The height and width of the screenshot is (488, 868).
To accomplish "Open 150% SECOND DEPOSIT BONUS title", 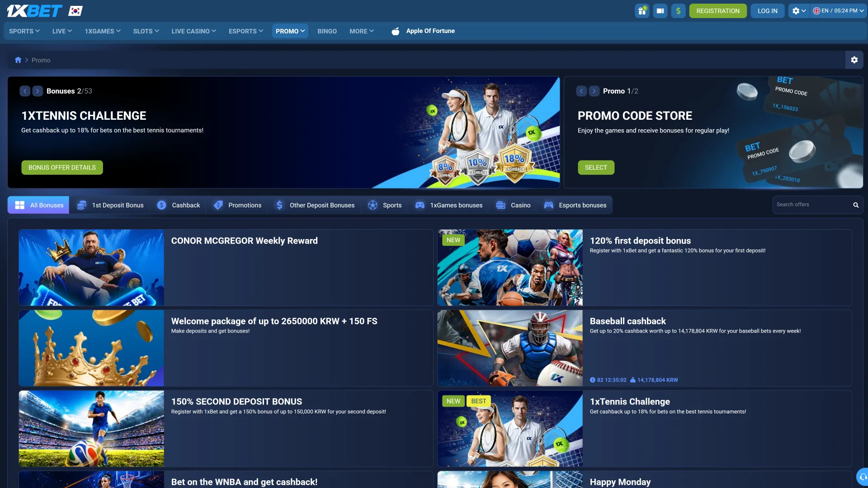I will 236,402.
